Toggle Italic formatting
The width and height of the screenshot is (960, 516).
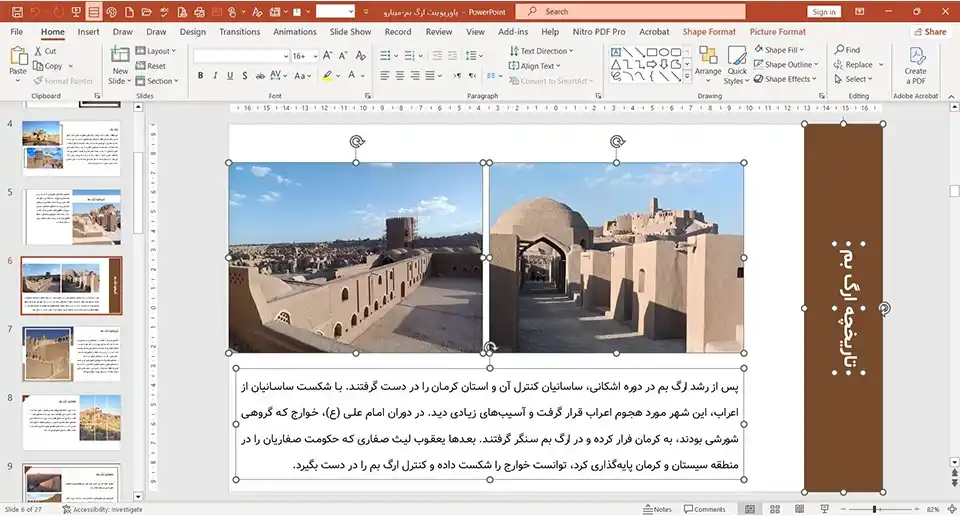215,75
